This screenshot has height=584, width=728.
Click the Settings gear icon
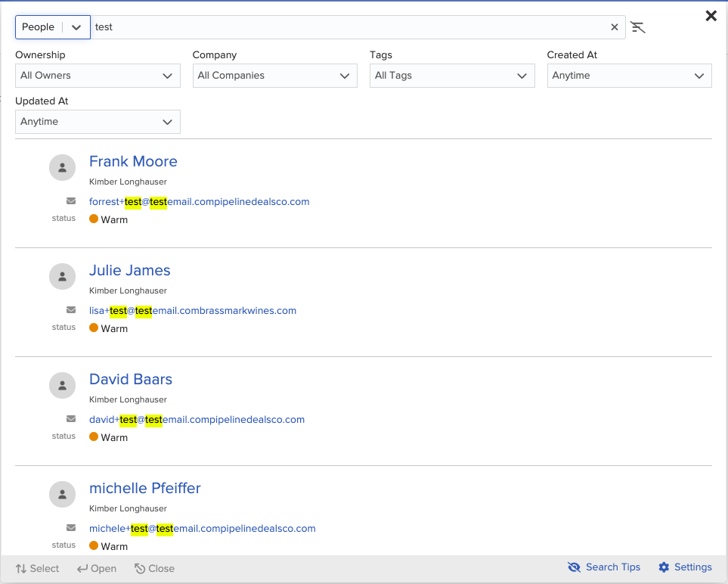pyautogui.click(x=664, y=567)
